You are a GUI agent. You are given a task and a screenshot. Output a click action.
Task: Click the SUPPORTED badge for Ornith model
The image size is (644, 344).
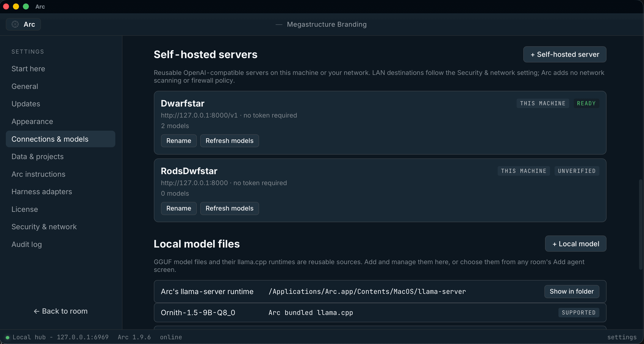click(579, 313)
